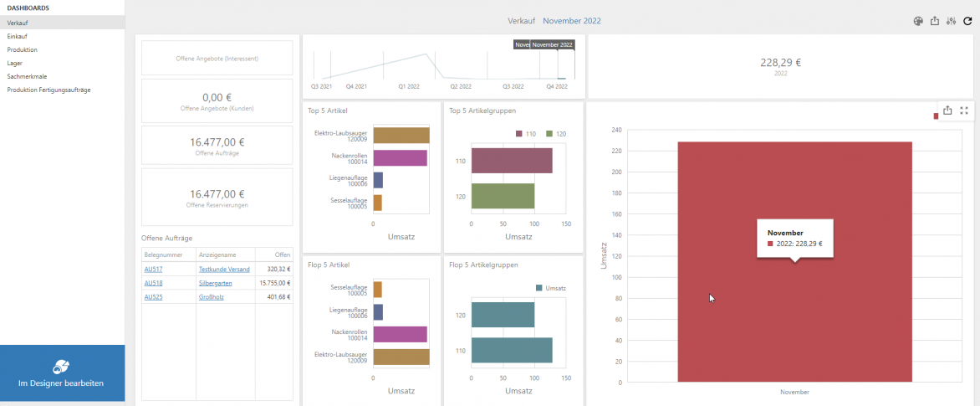Click the 'November' x-axis label of big chart
This screenshot has height=406, width=980.
(794, 392)
